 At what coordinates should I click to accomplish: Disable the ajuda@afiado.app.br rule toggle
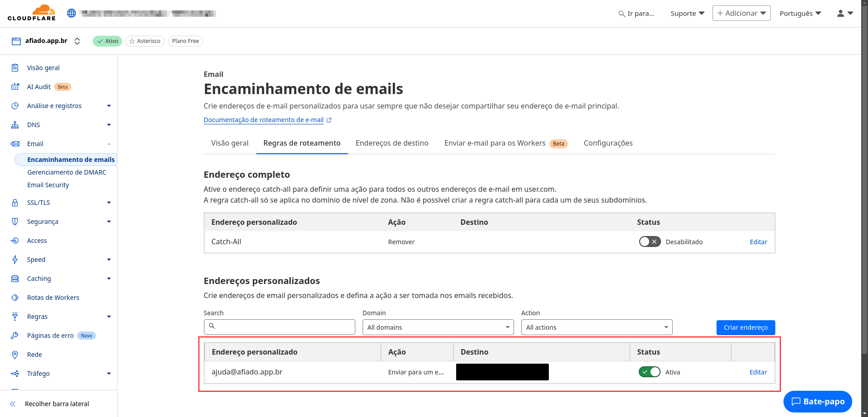tap(649, 372)
